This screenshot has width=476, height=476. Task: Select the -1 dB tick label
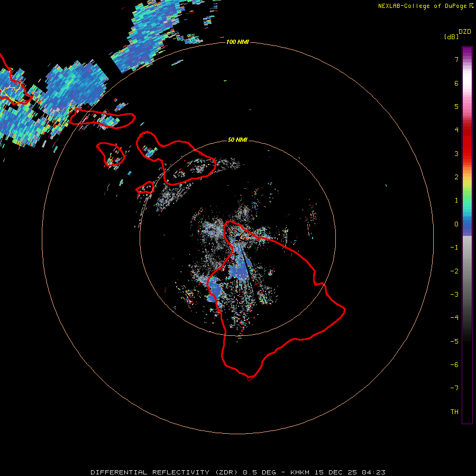click(454, 248)
